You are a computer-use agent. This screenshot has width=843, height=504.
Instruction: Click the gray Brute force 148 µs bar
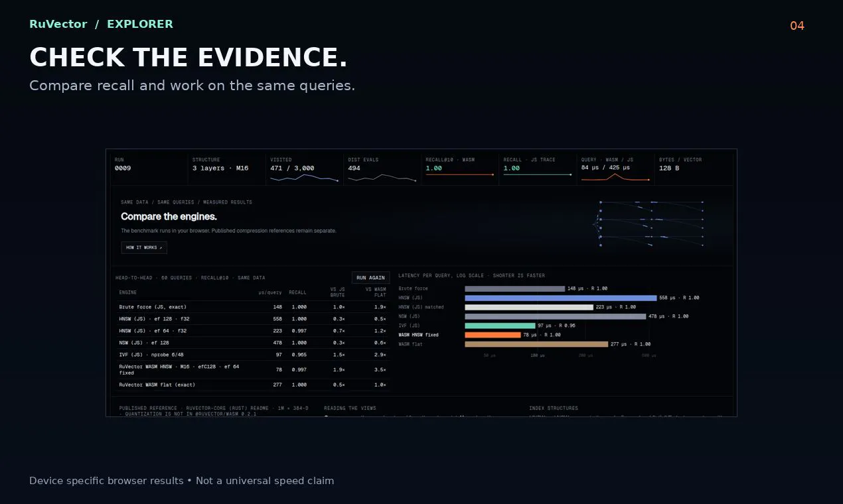pyautogui.click(x=515, y=288)
